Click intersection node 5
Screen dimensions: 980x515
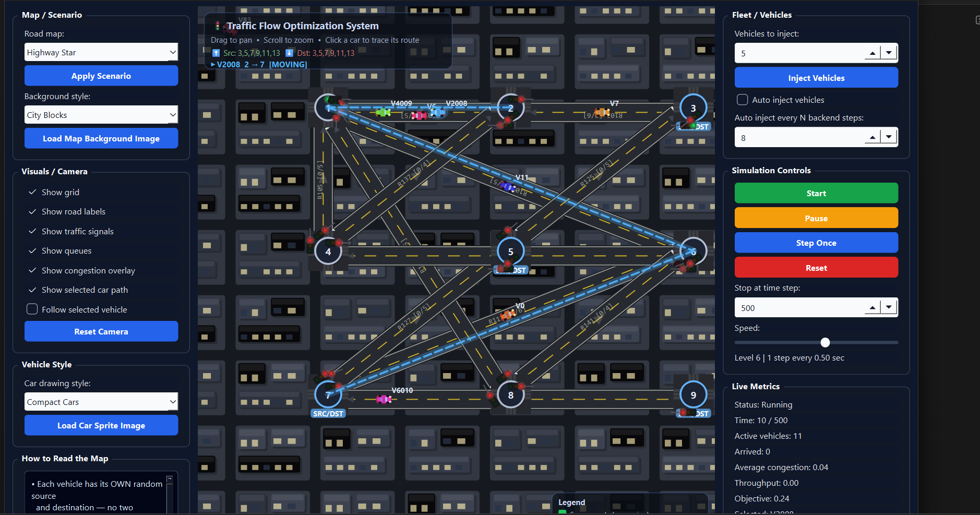511,251
